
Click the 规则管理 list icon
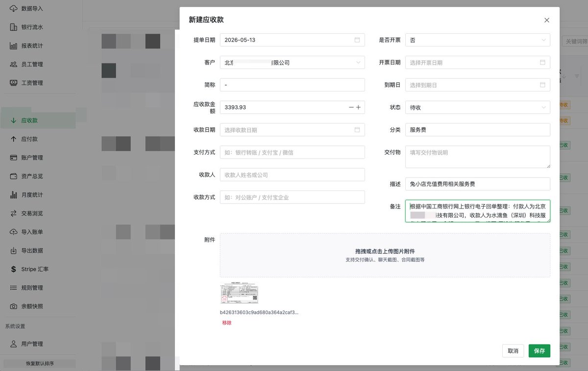click(x=14, y=288)
